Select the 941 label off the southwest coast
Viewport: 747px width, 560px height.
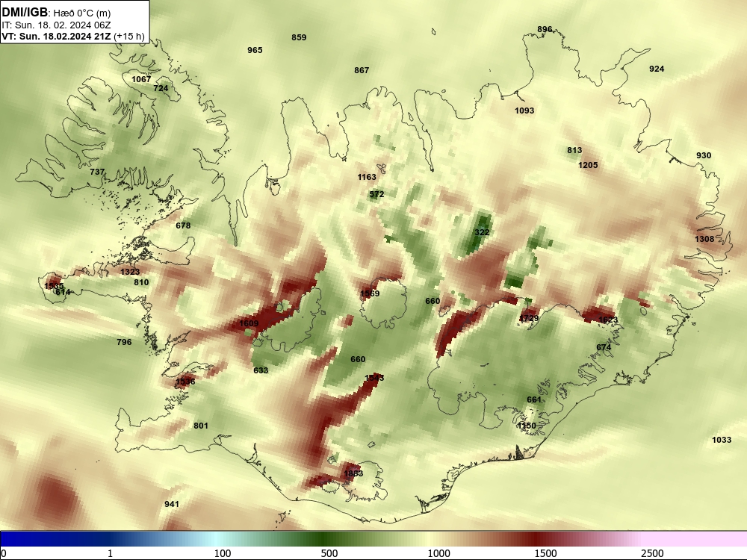point(172,504)
